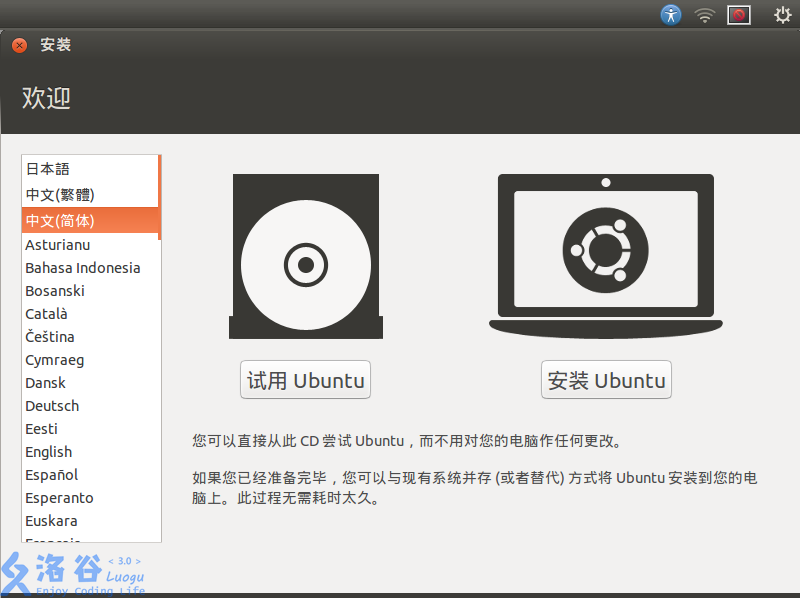
Task: Select Eesti from the language list
Action: coord(90,429)
